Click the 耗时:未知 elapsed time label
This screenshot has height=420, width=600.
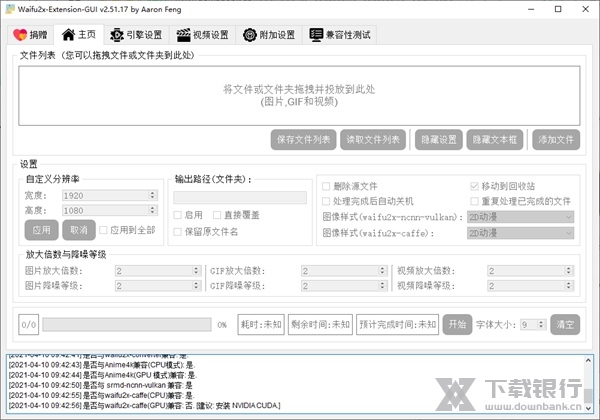tap(261, 325)
